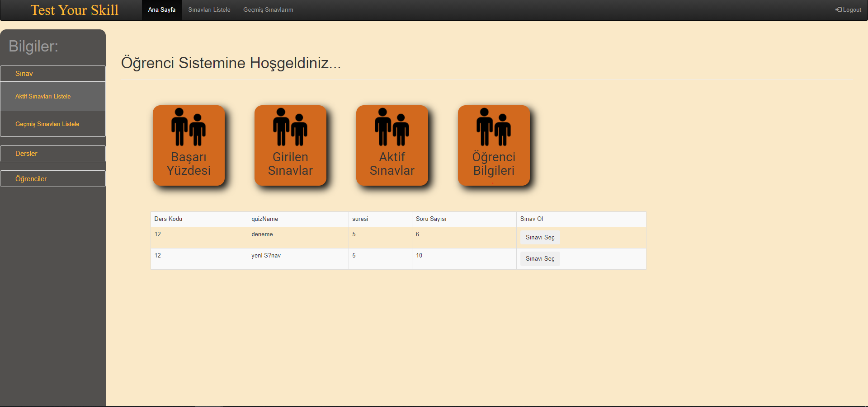Open Geçmiş Sınavlarım in the top menu
The width and height of the screenshot is (868, 407).
(x=268, y=9)
